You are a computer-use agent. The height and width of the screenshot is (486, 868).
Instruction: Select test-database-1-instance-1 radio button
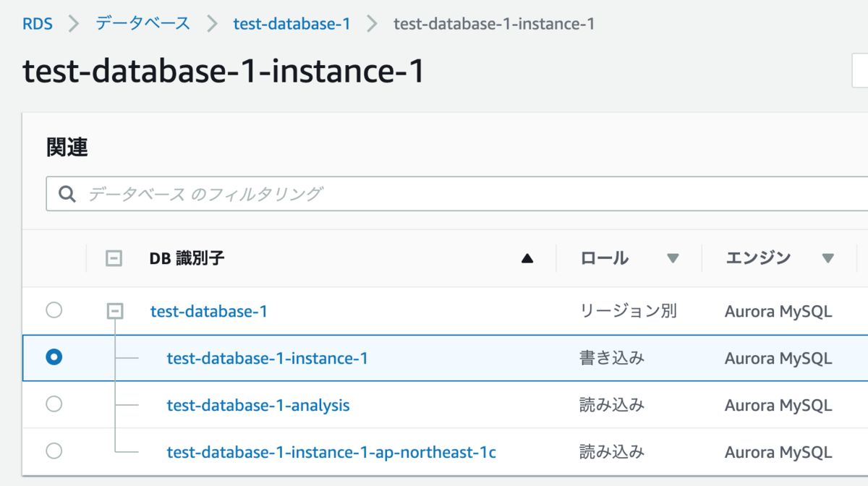54,357
